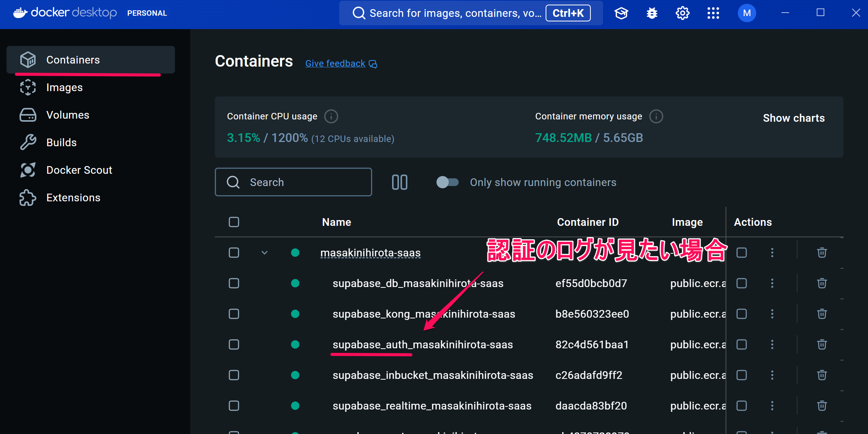Click Show charts for resource usage
The image size is (868, 434).
[x=794, y=118]
